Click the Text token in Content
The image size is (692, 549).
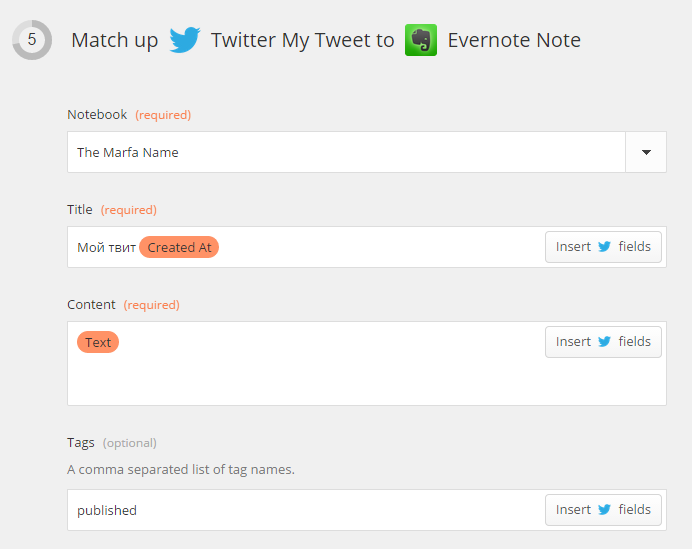point(98,342)
